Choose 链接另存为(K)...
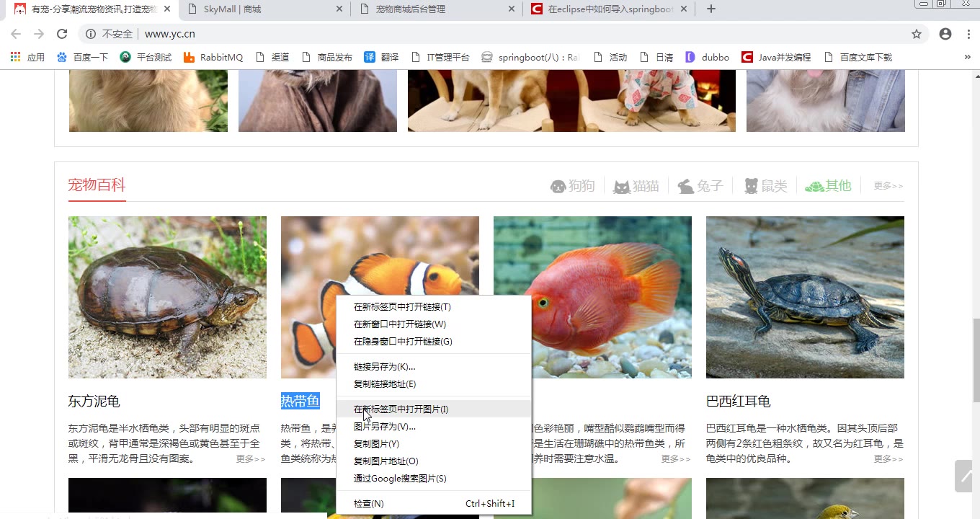This screenshot has height=519, width=980. tap(434, 367)
